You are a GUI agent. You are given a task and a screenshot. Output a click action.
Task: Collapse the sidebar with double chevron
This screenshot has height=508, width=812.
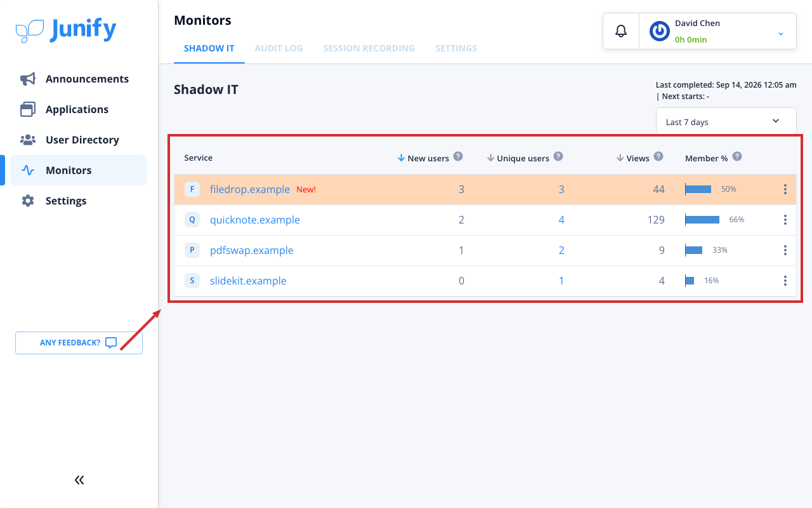pyautogui.click(x=79, y=480)
